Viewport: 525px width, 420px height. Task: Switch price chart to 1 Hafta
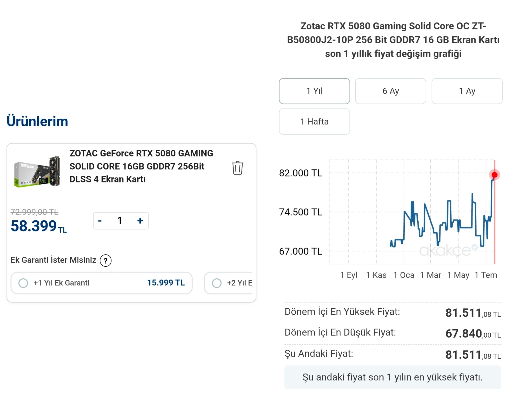[x=314, y=121]
